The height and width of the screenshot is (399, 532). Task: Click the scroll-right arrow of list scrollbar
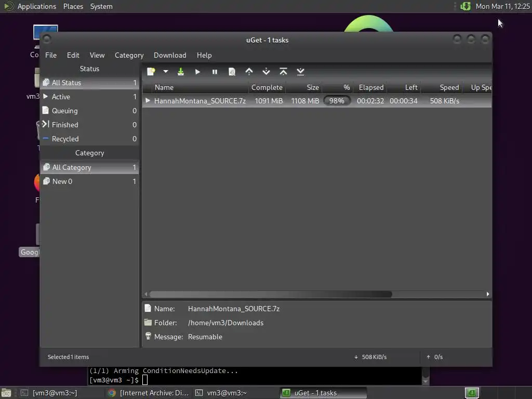(x=488, y=294)
